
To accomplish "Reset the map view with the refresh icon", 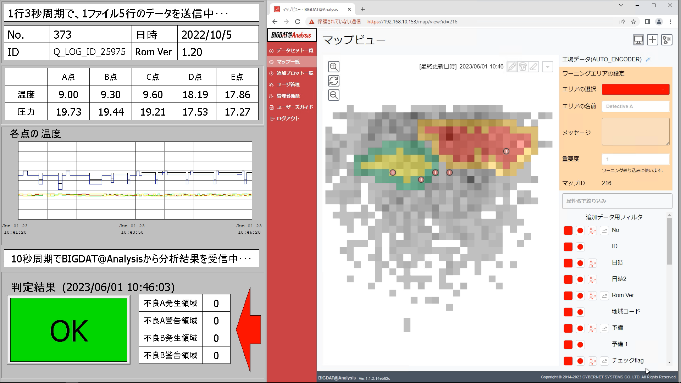I will coord(334,81).
